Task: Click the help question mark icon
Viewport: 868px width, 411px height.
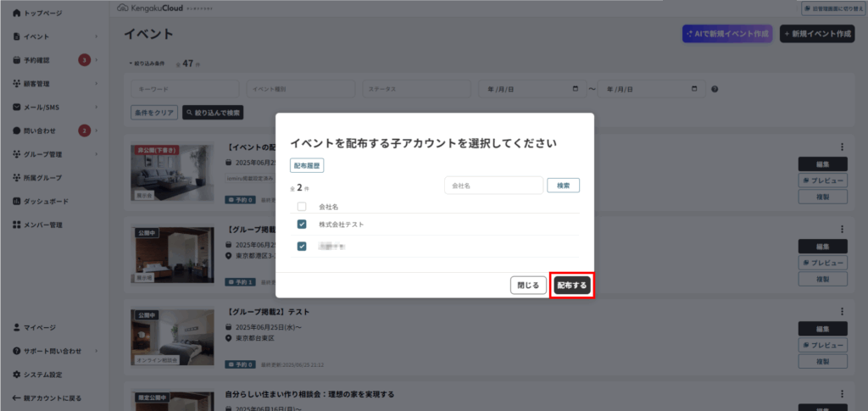Action: coord(715,89)
